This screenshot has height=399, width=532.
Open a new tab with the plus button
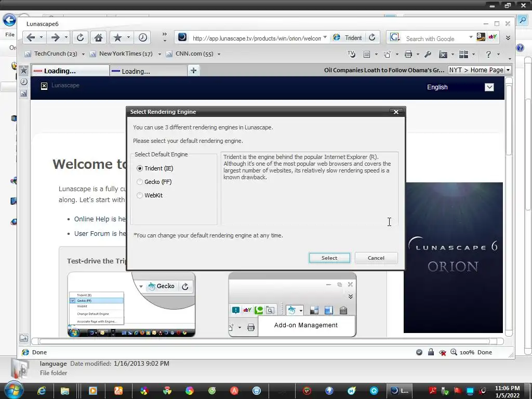pos(193,71)
